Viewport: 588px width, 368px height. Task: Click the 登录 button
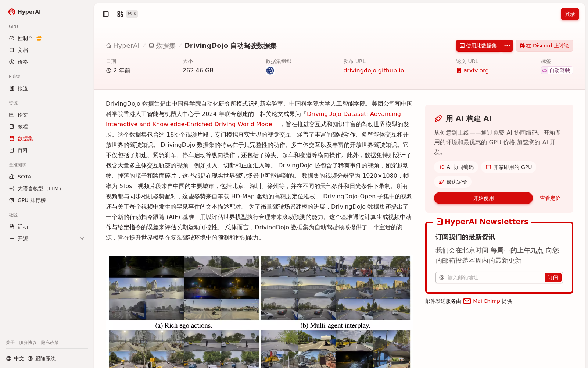coord(570,14)
